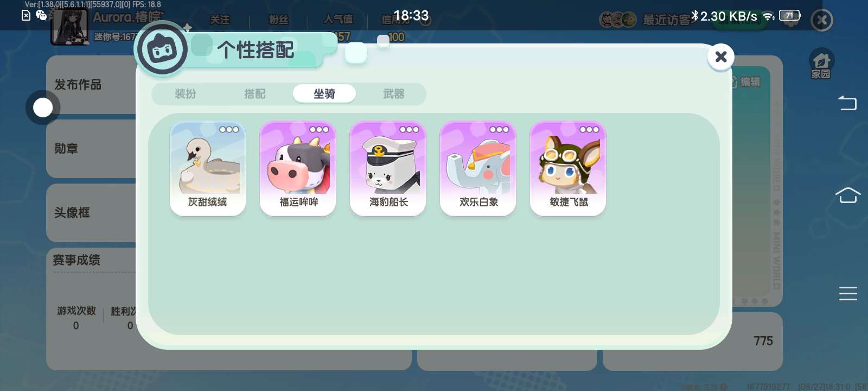Select the 福运哞哞 cow mount
Screen dimensions: 868x391
pos(298,168)
